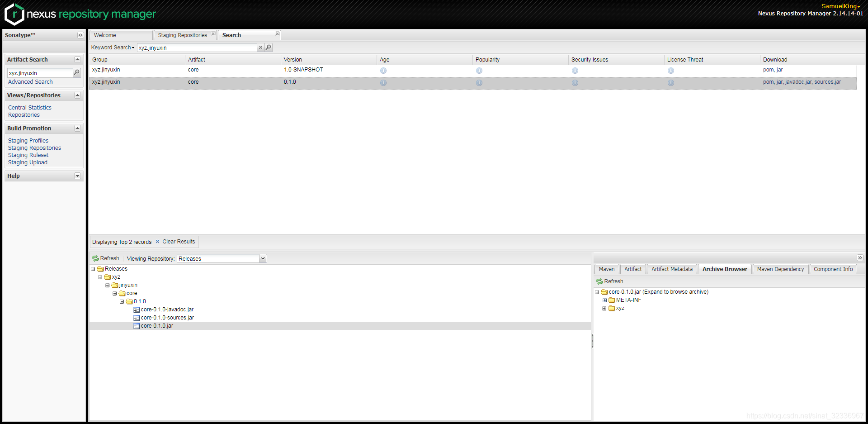
Task: Switch to the Welcome tab
Action: pyautogui.click(x=121, y=35)
